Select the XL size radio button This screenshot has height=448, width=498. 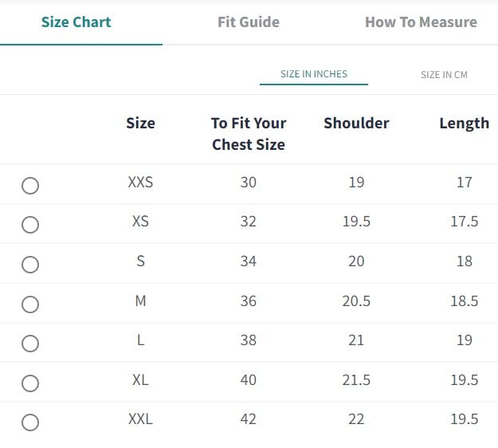point(30,383)
